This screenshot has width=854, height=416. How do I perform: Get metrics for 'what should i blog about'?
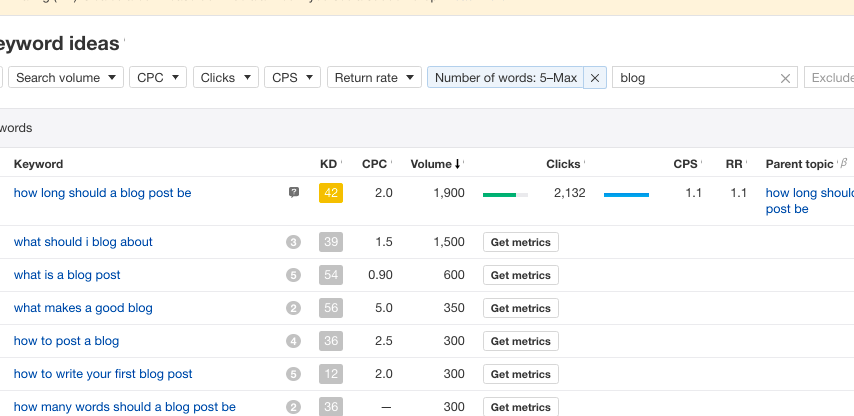(521, 242)
